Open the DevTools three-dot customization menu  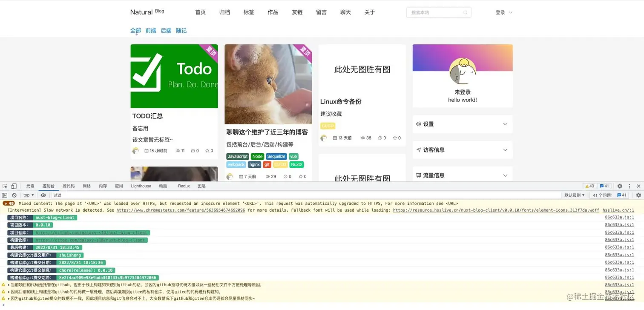(x=629, y=186)
